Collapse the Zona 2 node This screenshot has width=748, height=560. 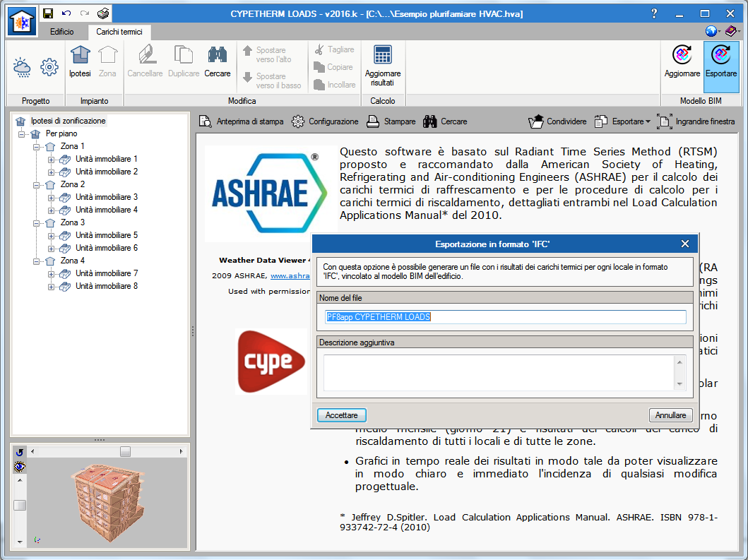click(x=36, y=185)
